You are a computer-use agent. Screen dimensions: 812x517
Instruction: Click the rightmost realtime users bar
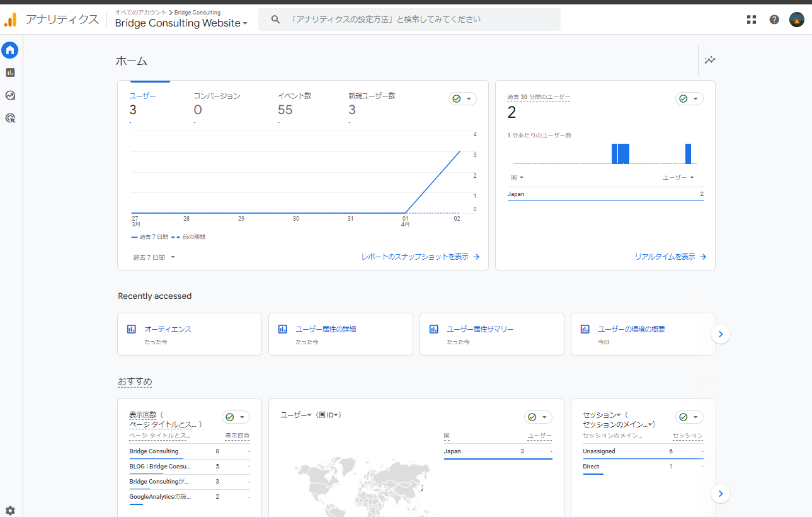(689, 154)
